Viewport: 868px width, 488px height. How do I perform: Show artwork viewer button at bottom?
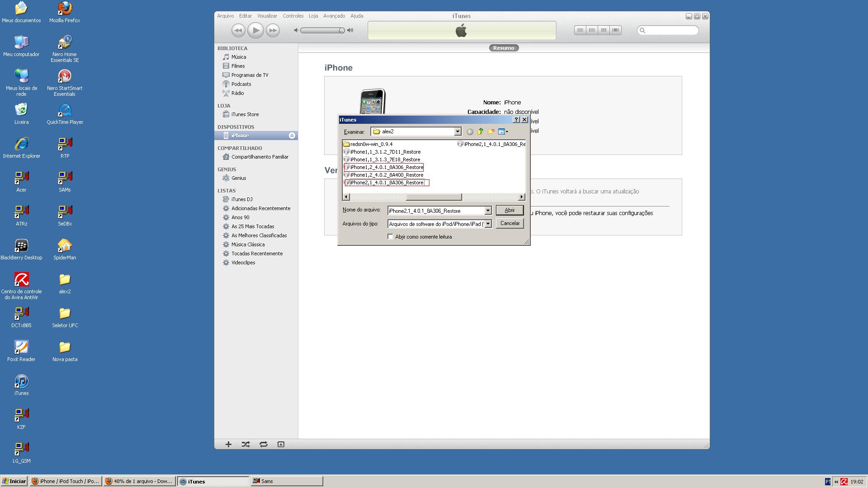point(281,444)
